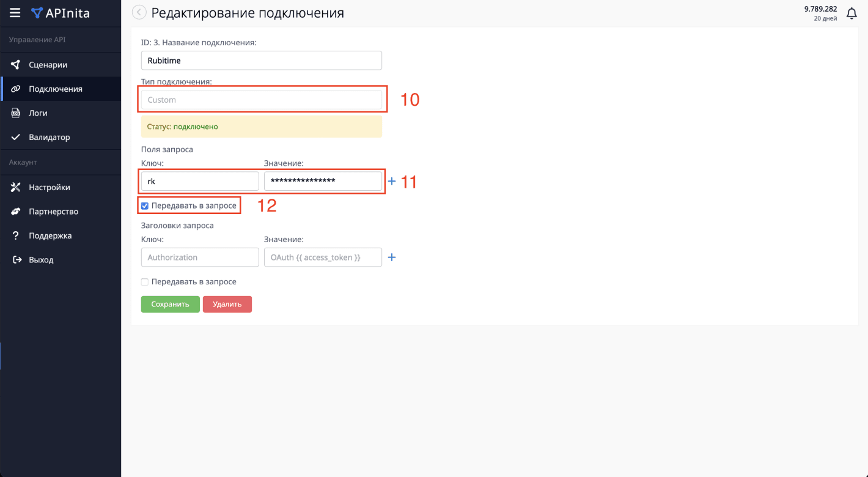This screenshot has width=868, height=477.
Task: Open the Тип подключения Custom selector
Action: click(x=262, y=98)
